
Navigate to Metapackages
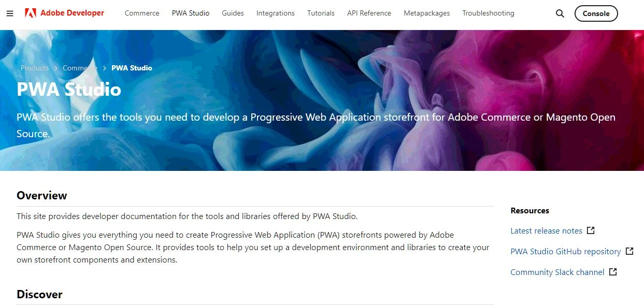(x=427, y=13)
